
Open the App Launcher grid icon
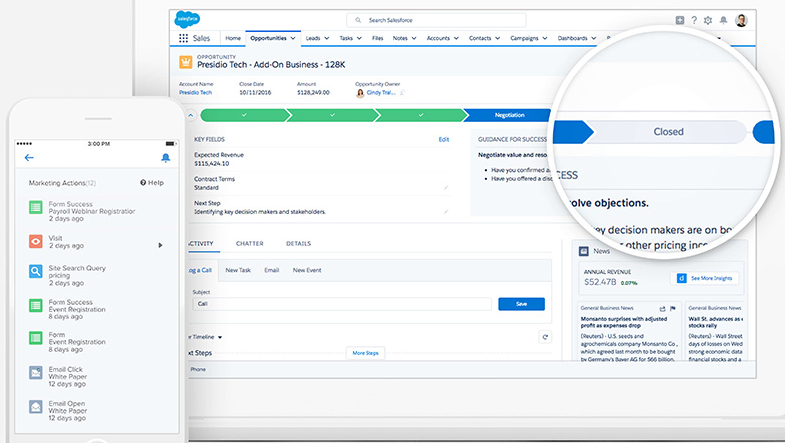[x=184, y=38]
